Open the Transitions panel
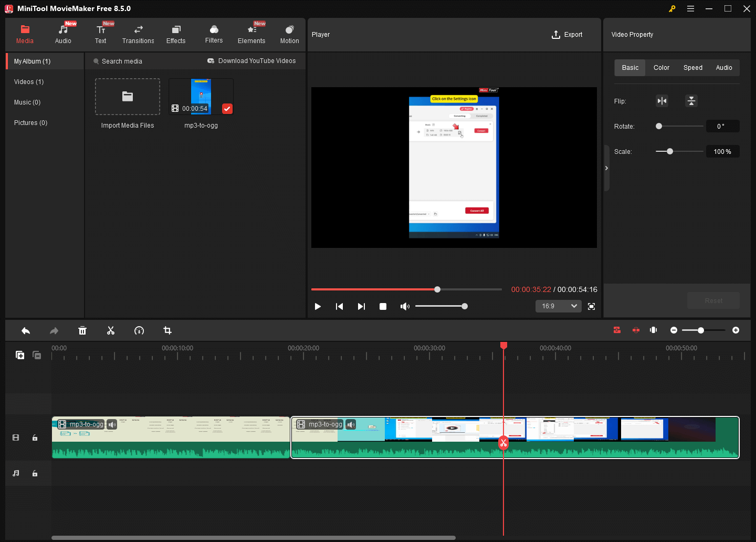Screen dimensions: 756x542 coord(138,33)
